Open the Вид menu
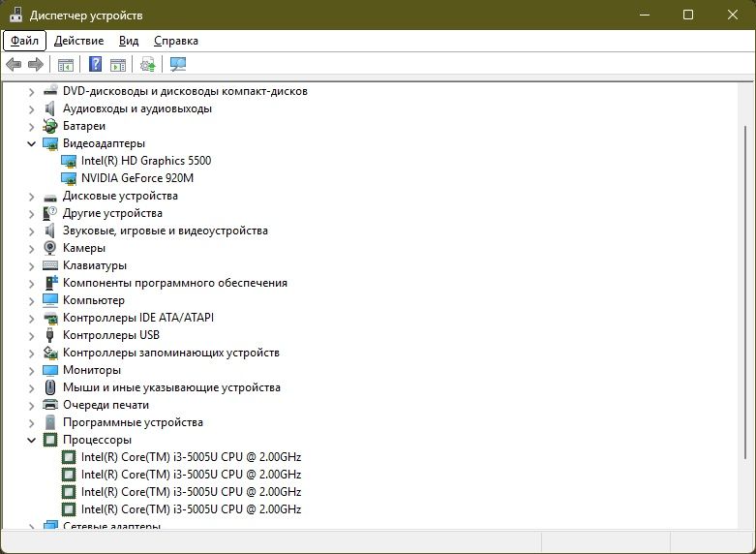Viewport: 756px width, 554px height. click(129, 41)
